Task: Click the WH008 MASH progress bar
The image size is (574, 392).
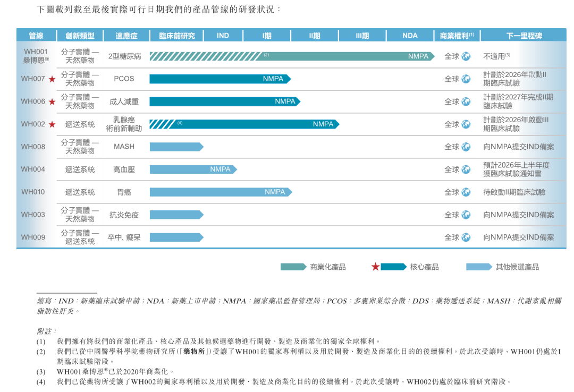Action: [176, 147]
